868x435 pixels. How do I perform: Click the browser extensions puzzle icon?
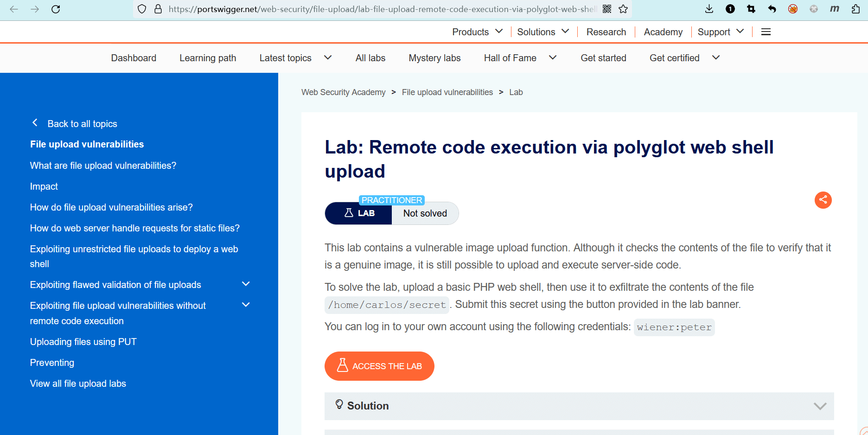point(855,9)
